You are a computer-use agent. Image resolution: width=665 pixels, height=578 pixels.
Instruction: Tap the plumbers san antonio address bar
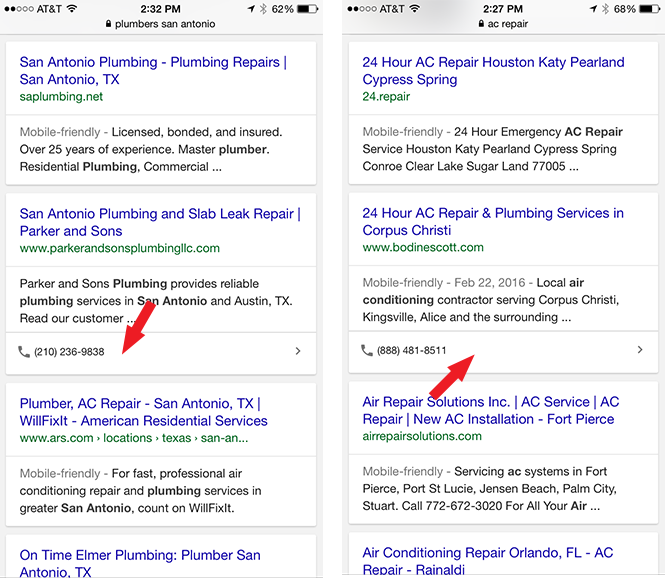[161, 24]
